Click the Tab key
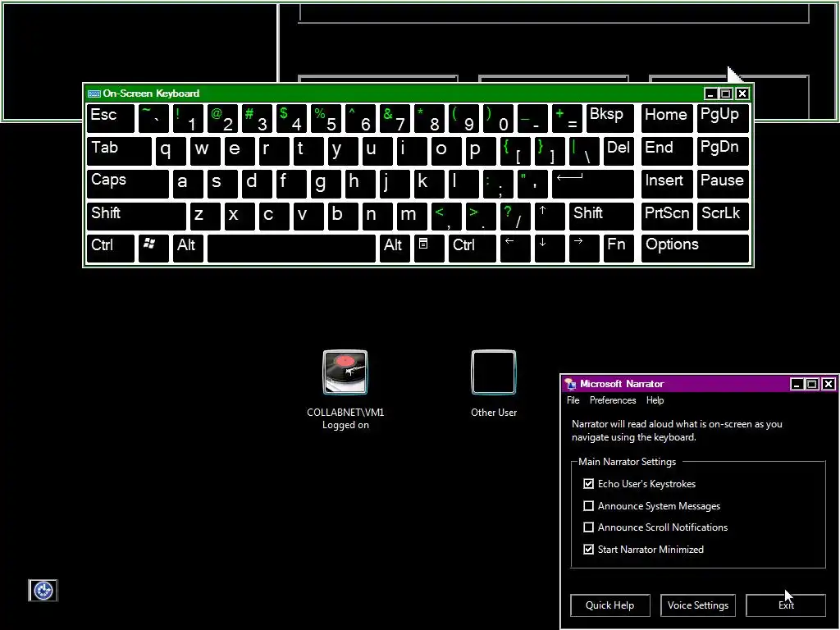This screenshot has width=840, height=630. (119, 151)
